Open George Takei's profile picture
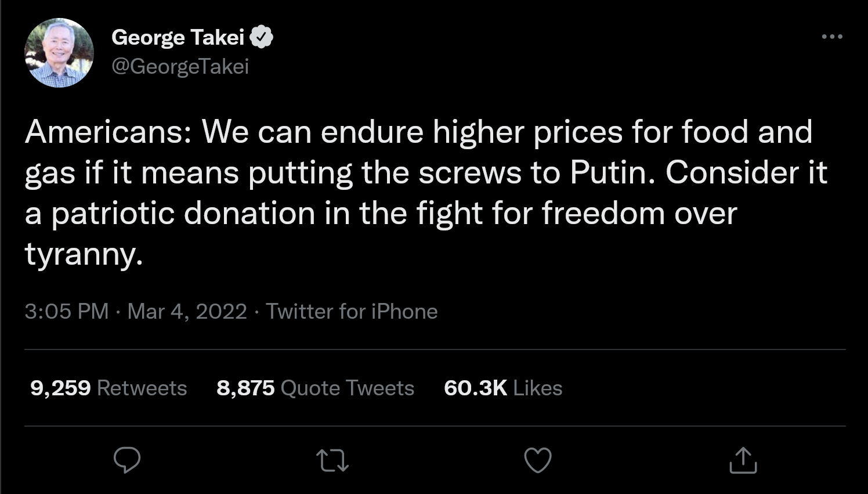This screenshot has height=494, width=868. tap(59, 53)
